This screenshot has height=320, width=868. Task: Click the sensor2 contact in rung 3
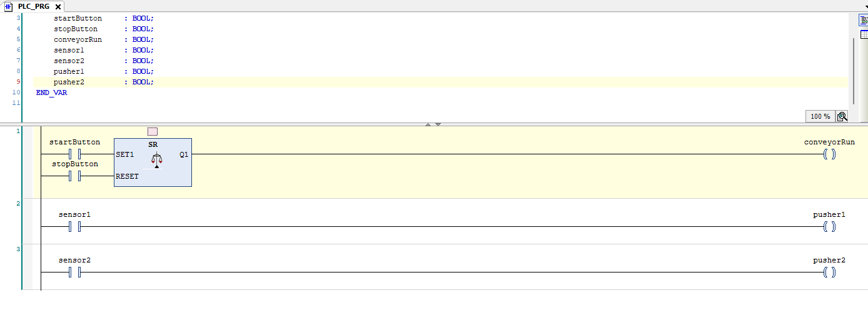pyautogui.click(x=75, y=272)
